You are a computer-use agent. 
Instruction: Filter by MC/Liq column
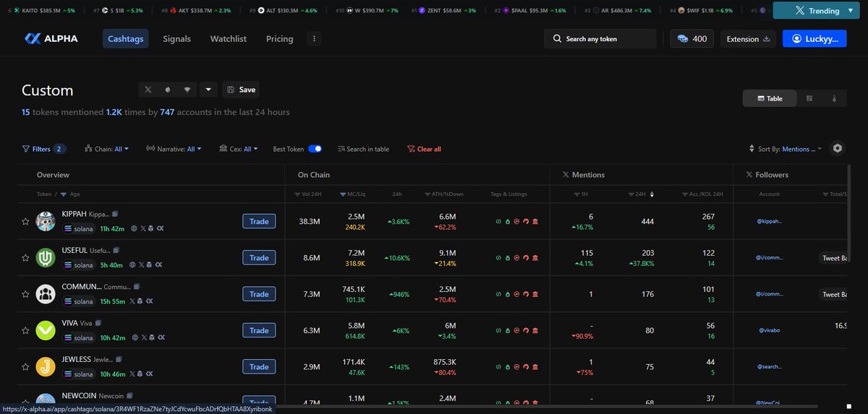coord(354,194)
